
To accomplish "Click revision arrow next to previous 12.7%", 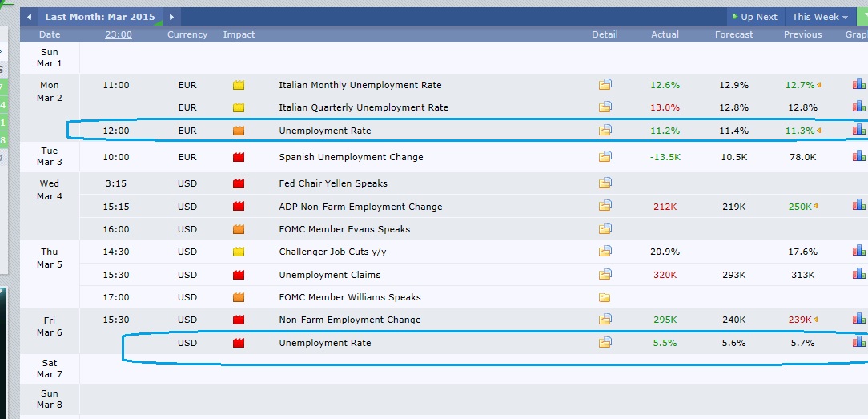I will click(x=818, y=85).
